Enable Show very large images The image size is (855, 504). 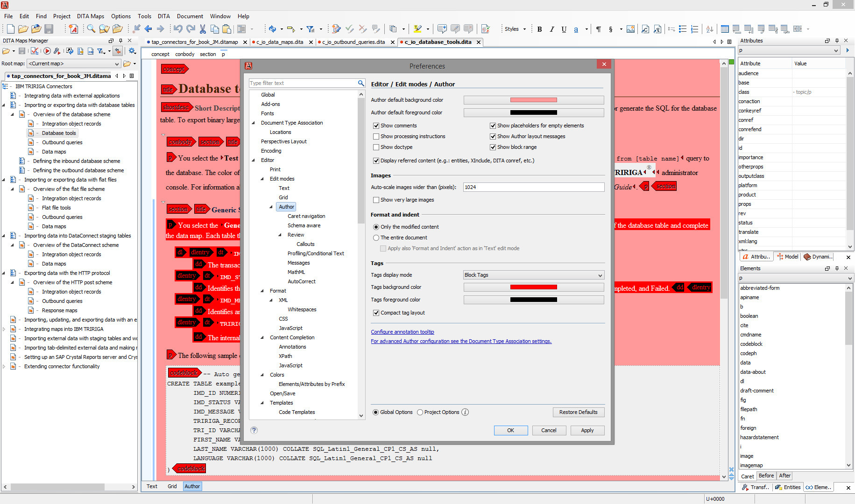[x=376, y=200]
